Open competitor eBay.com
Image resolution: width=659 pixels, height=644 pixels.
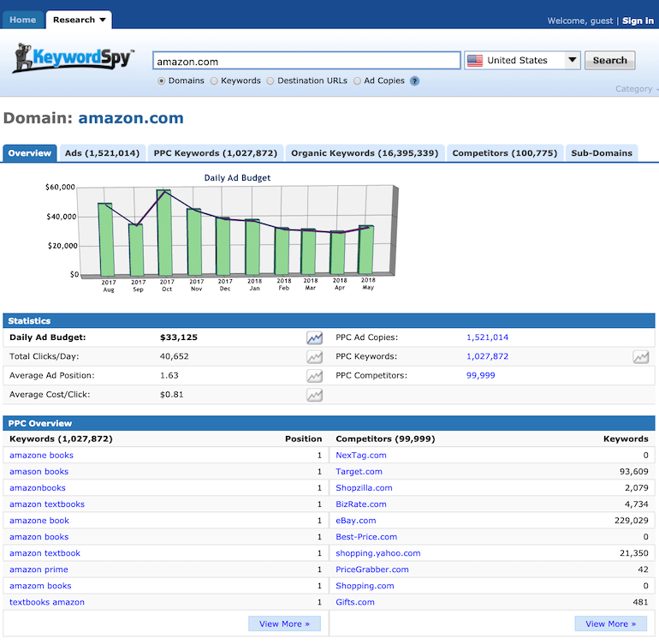coord(355,521)
